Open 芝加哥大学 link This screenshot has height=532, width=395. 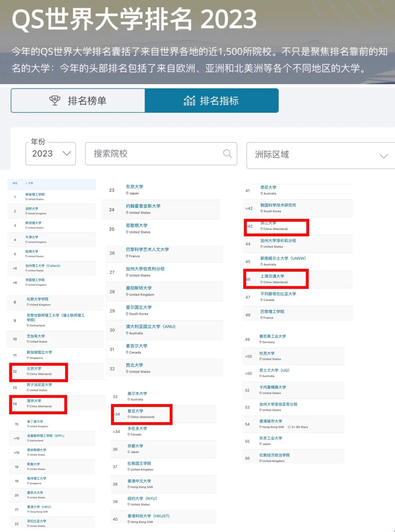coord(36,336)
